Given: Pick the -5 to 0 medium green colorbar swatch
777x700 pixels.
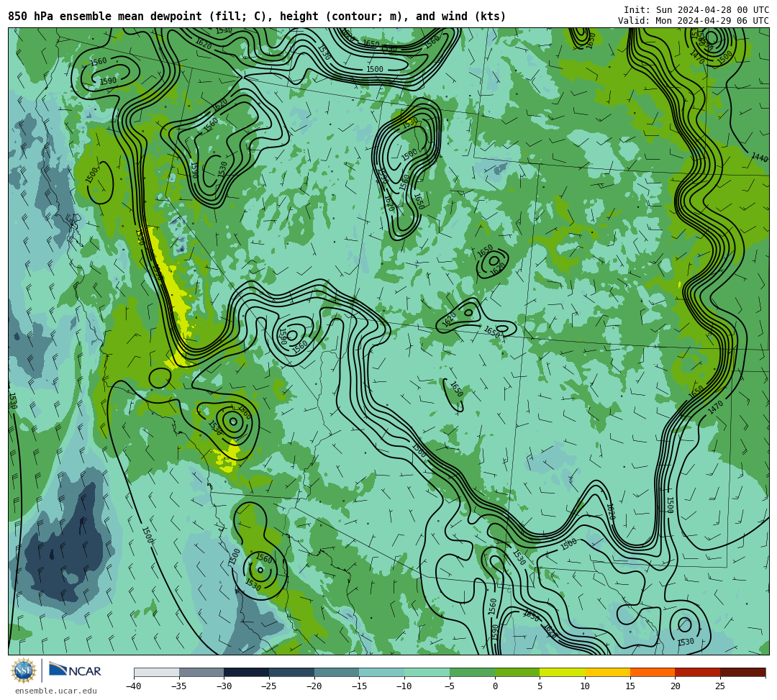Looking at the screenshot, I should pos(472,672).
